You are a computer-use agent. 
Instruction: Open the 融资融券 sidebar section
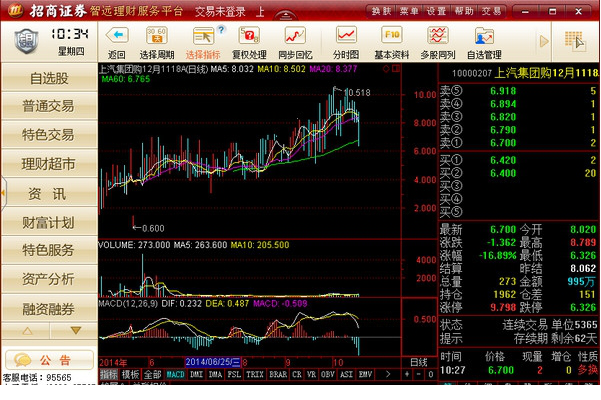coord(49,309)
